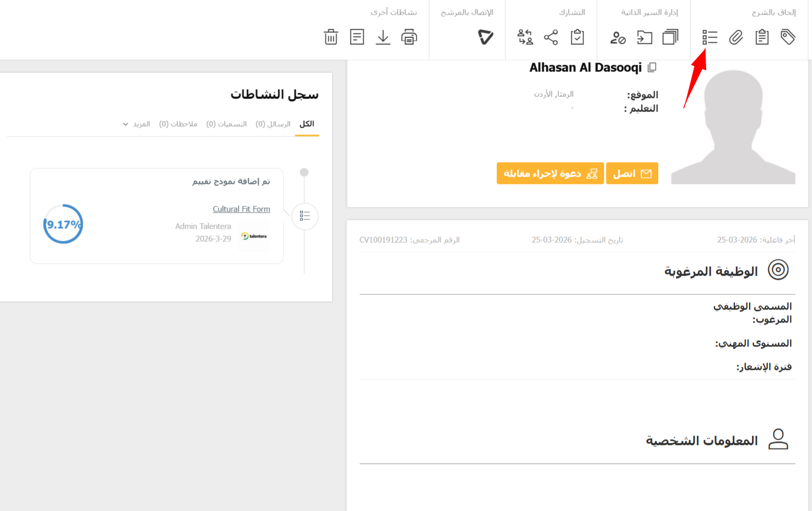Open the ملاحظات (0) tab
812x511 pixels.
coord(178,124)
